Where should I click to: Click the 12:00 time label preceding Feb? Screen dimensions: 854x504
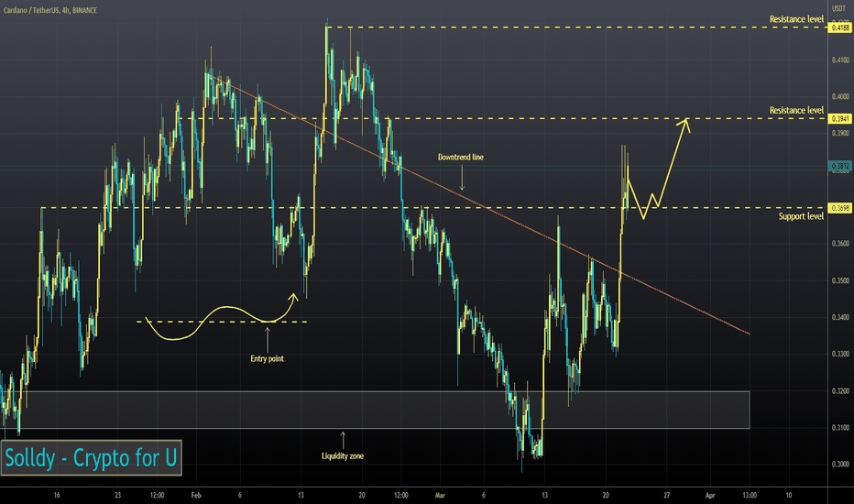click(157, 495)
